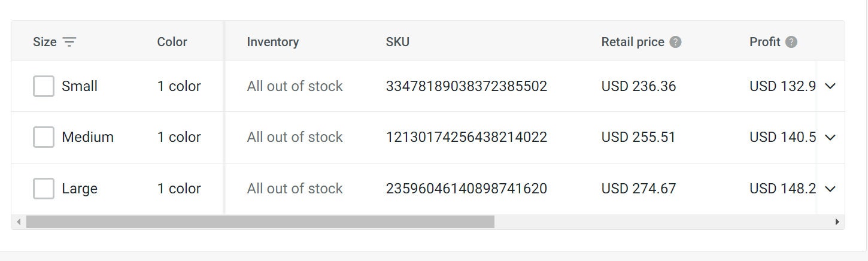868x261 pixels.
Task: Check the Large size row checkbox
Action: coord(44,189)
